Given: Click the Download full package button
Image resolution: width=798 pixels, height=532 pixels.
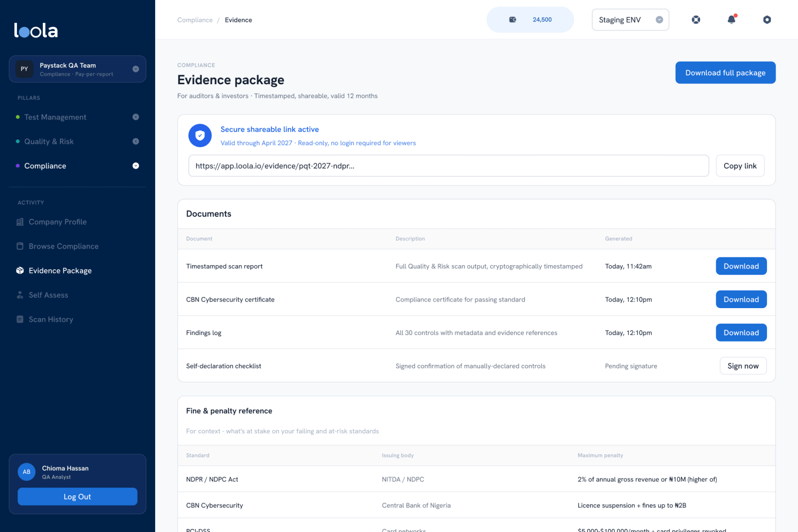Looking at the screenshot, I should pos(725,73).
